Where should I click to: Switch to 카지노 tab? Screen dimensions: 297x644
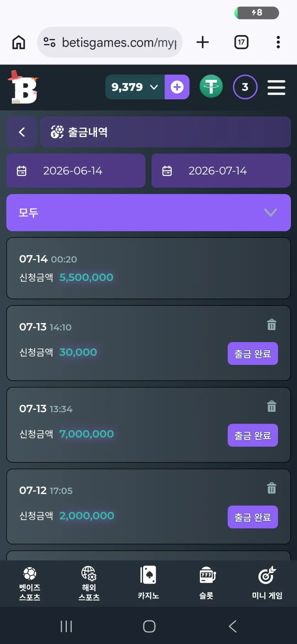(x=148, y=583)
